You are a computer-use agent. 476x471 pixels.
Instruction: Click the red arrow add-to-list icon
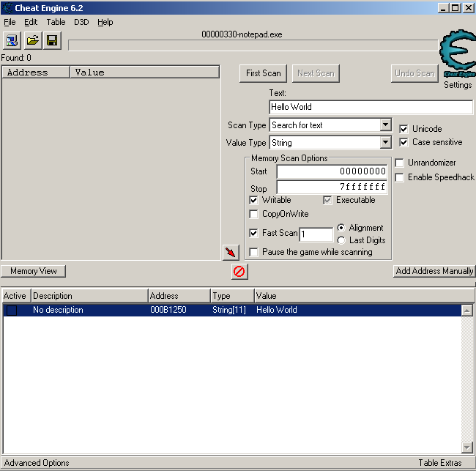(231, 253)
